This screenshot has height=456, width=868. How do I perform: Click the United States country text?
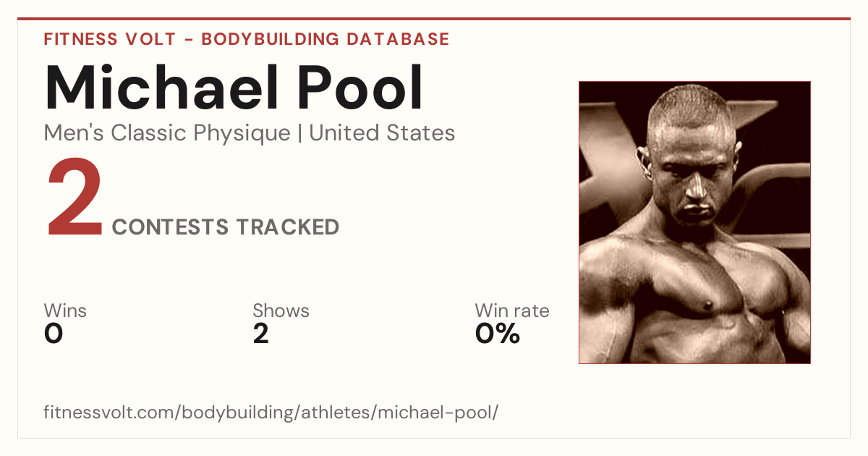click(382, 133)
